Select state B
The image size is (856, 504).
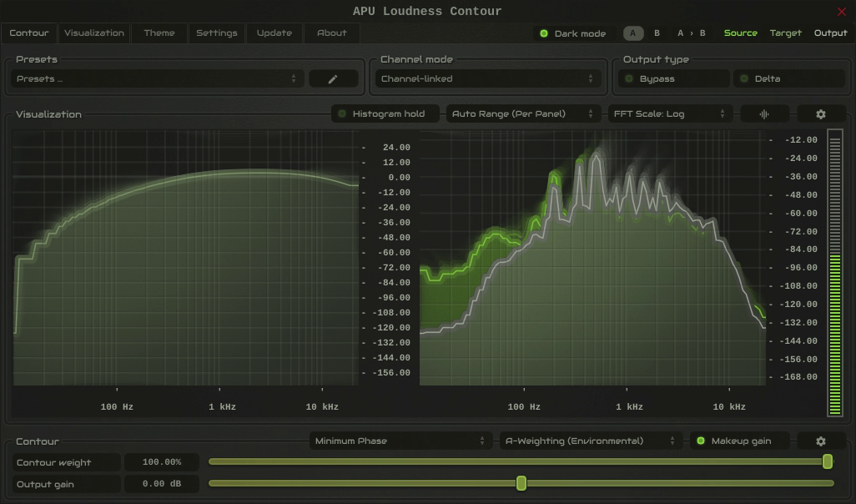657,33
